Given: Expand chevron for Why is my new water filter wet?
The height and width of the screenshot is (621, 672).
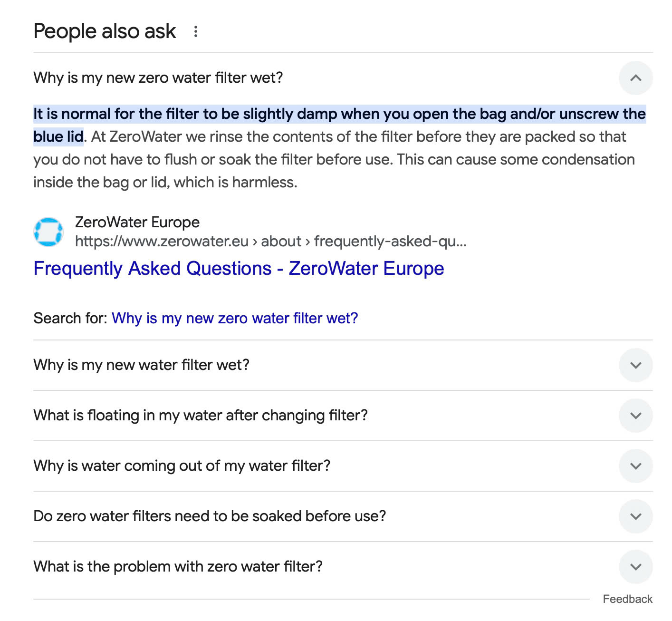Looking at the screenshot, I should [x=635, y=365].
